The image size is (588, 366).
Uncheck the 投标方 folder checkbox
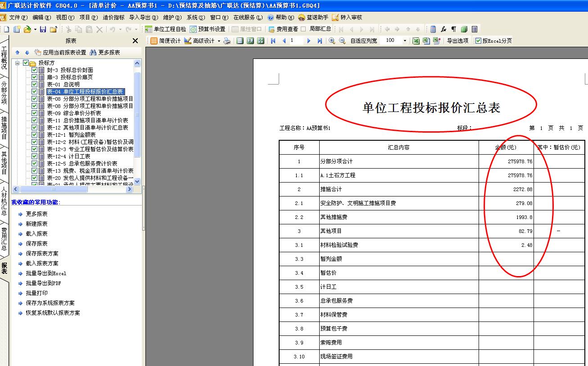[26, 63]
